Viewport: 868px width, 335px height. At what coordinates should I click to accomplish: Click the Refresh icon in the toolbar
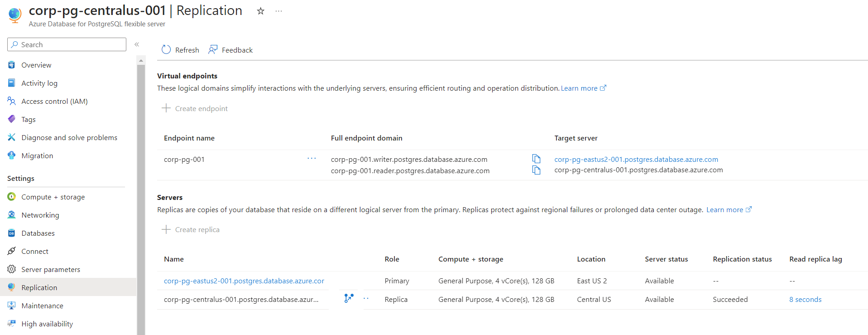[167, 50]
